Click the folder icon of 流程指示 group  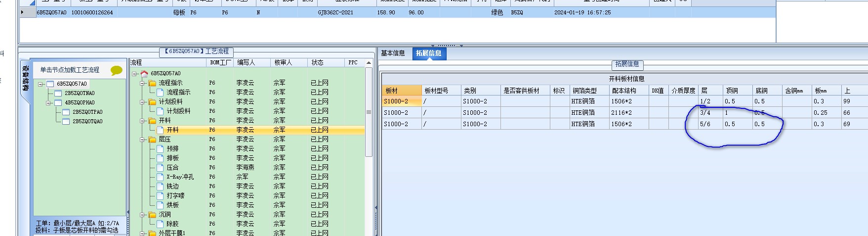pyautogui.click(x=152, y=83)
